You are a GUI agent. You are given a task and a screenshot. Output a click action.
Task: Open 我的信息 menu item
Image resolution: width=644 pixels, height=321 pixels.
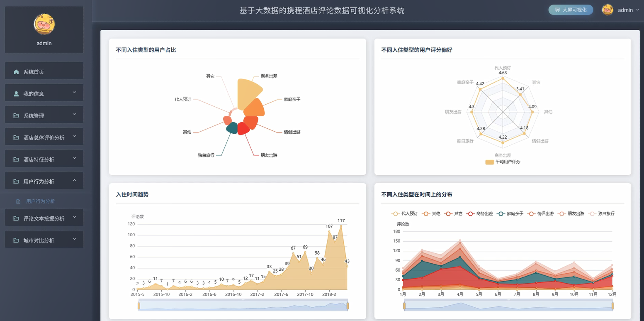(x=44, y=93)
